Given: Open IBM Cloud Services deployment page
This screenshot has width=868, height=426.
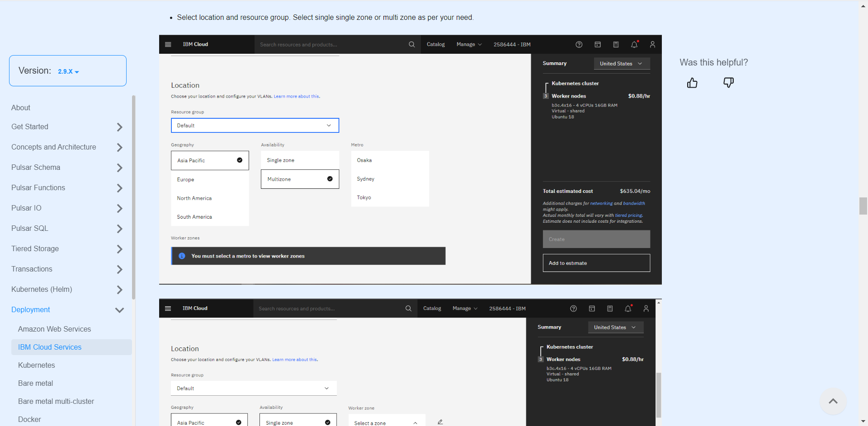Looking at the screenshot, I should point(50,347).
